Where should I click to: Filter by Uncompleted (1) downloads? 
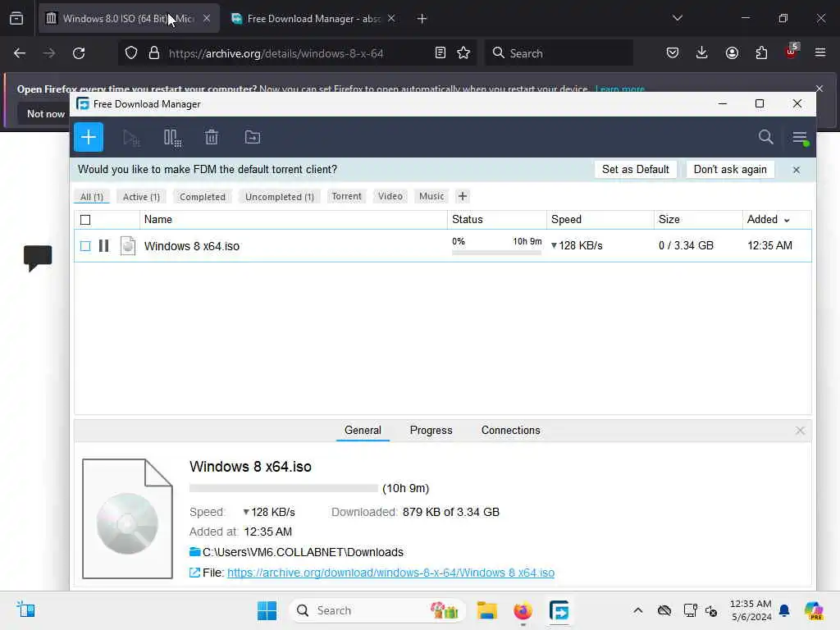tap(280, 197)
